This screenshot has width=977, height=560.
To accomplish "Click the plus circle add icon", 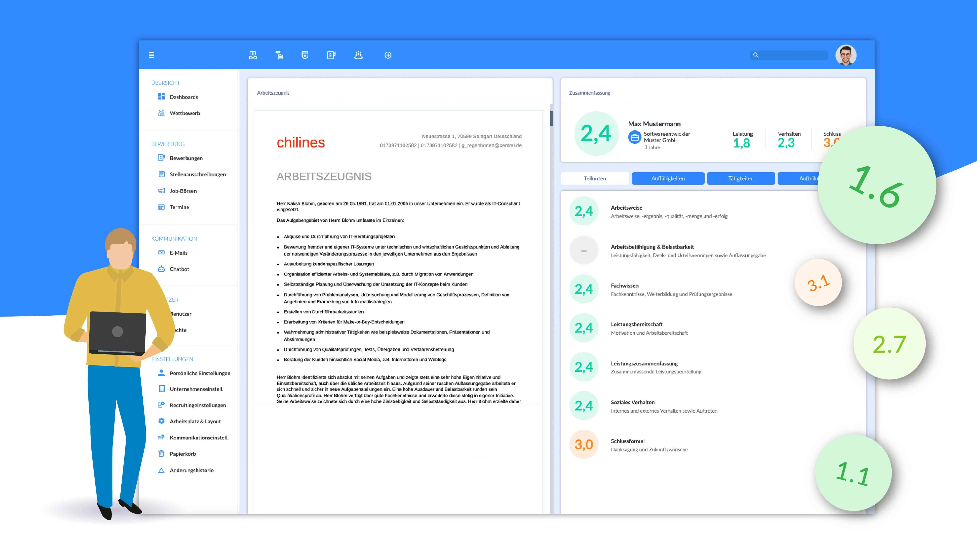I will (x=388, y=55).
